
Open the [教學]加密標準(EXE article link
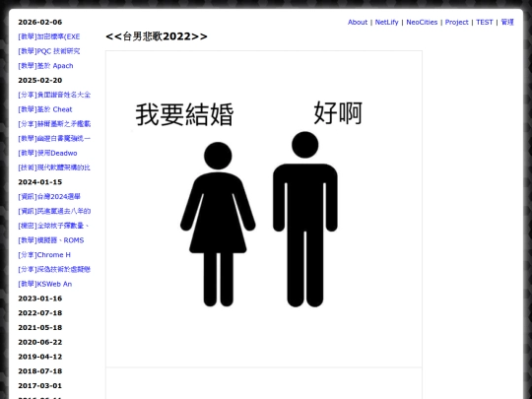click(49, 36)
